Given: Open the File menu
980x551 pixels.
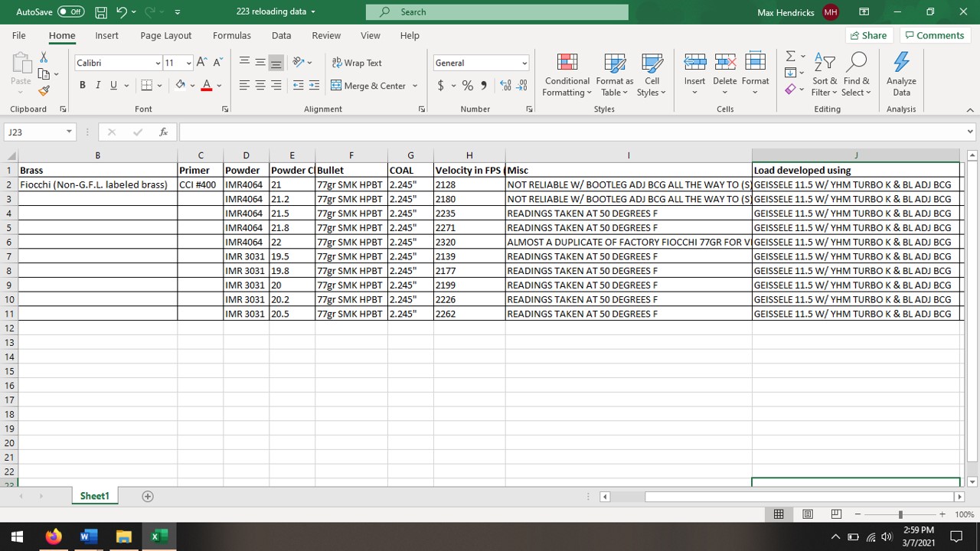Looking at the screenshot, I should [19, 35].
